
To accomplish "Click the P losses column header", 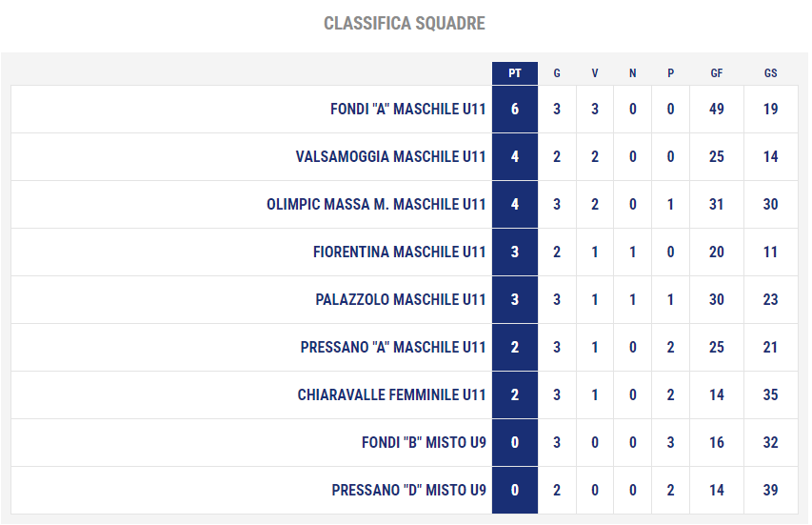I will coord(670,73).
